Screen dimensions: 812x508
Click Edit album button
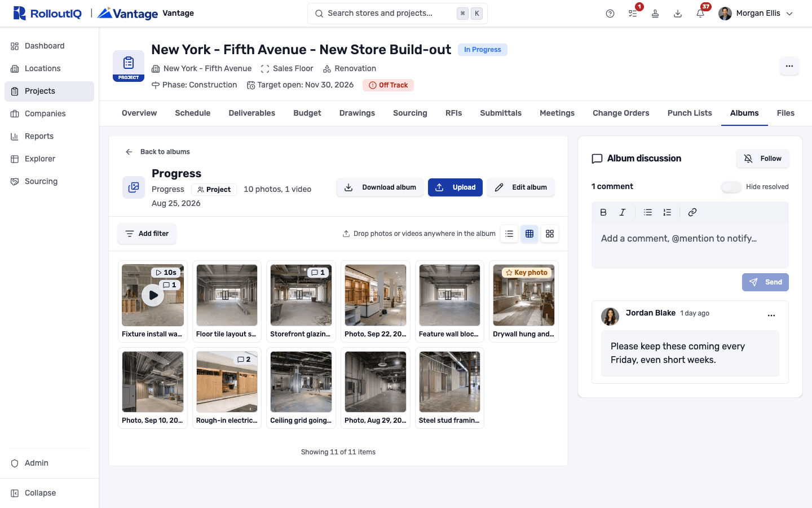tap(521, 187)
